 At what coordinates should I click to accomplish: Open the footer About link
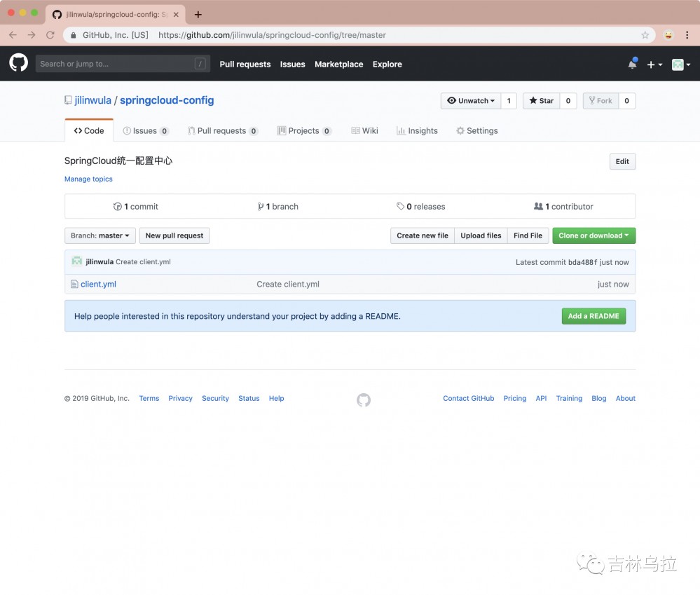coord(626,398)
